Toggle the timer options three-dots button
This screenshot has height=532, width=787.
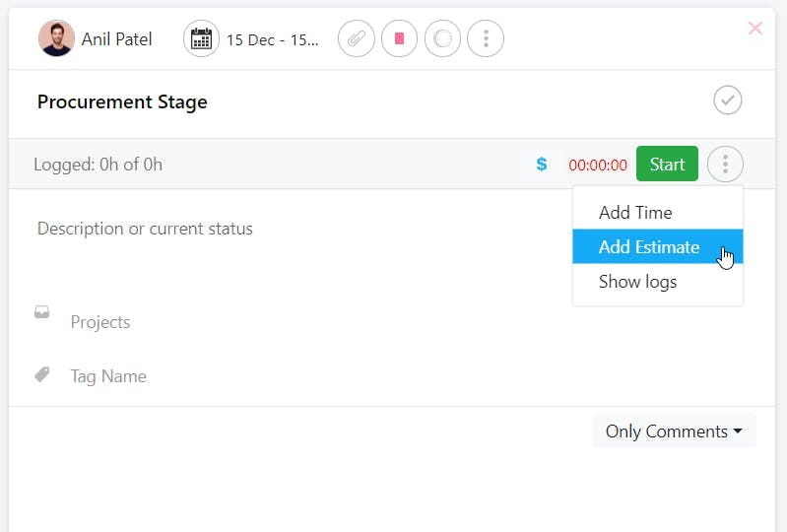click(725, 164)
